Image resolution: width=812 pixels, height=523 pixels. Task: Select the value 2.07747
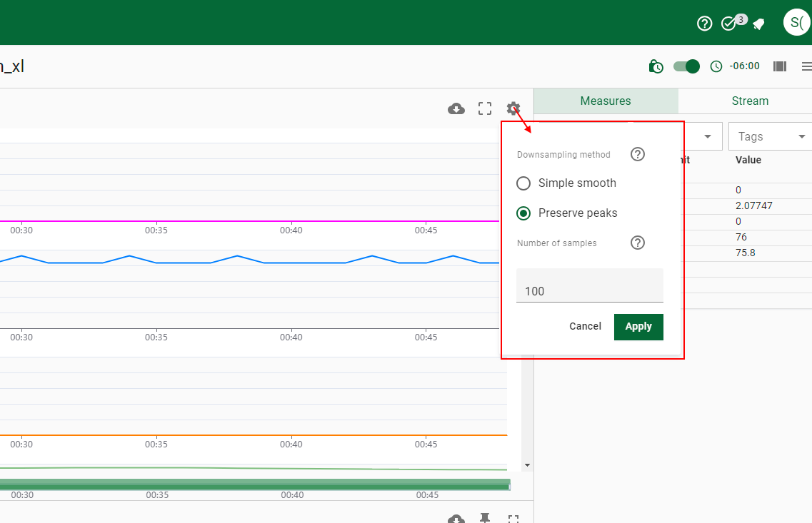(x=754, y=205)
